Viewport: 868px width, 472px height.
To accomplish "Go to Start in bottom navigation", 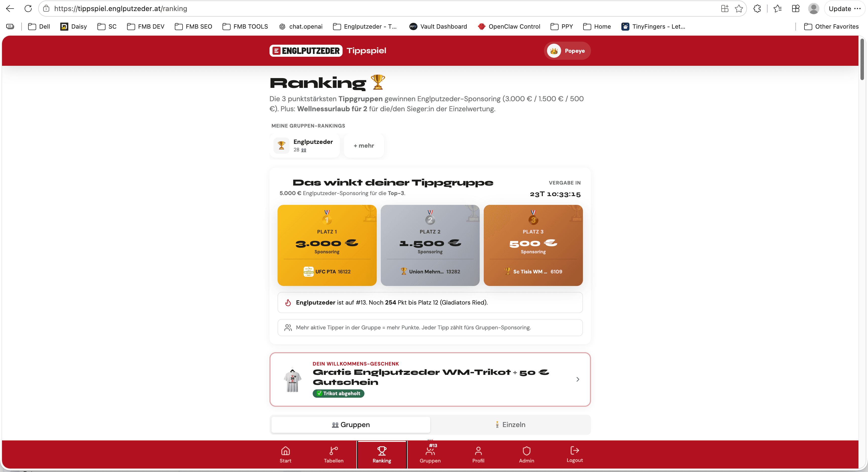I will pyautogui.click(x=285, y=455).
